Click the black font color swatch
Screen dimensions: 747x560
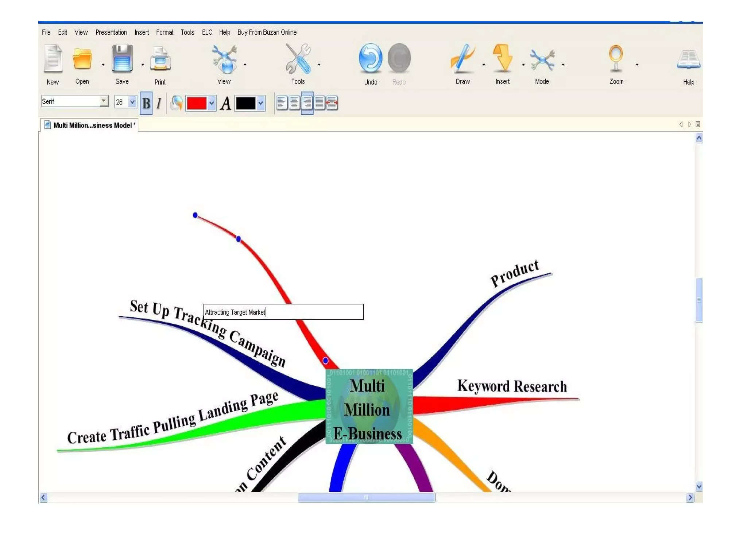click(x=245, y=103)
